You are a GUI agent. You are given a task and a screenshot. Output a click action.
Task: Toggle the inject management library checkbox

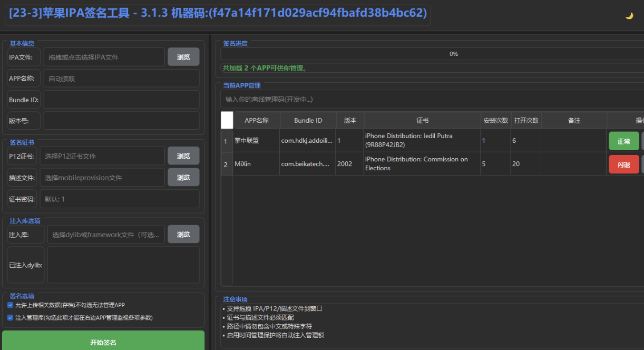[11, 318]
